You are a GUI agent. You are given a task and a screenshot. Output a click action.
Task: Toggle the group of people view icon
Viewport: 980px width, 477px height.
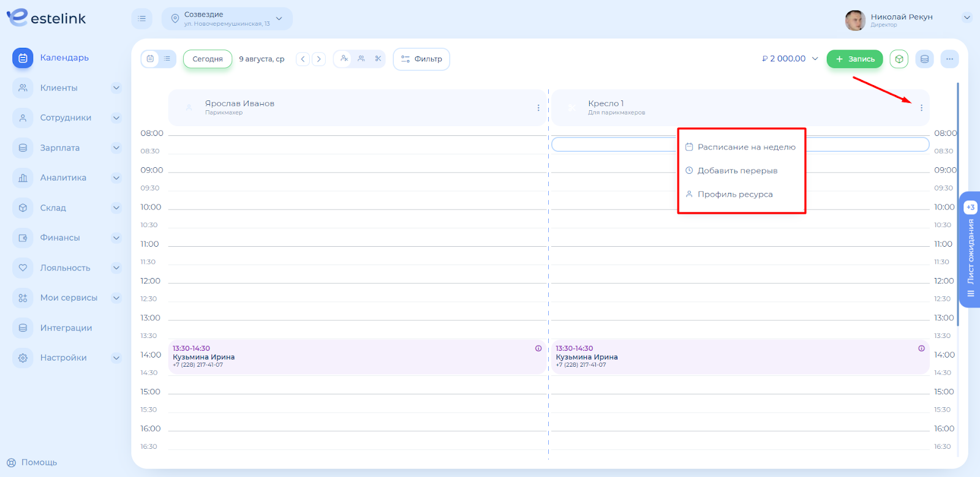click(361, 59)
